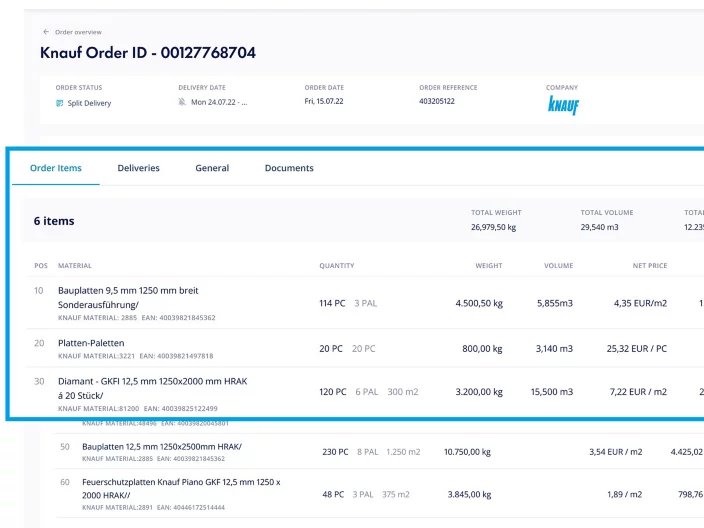Viewport: 704px width, 528px height.
Task: Click the Split Delivery status icon
Action: (60, 103)
